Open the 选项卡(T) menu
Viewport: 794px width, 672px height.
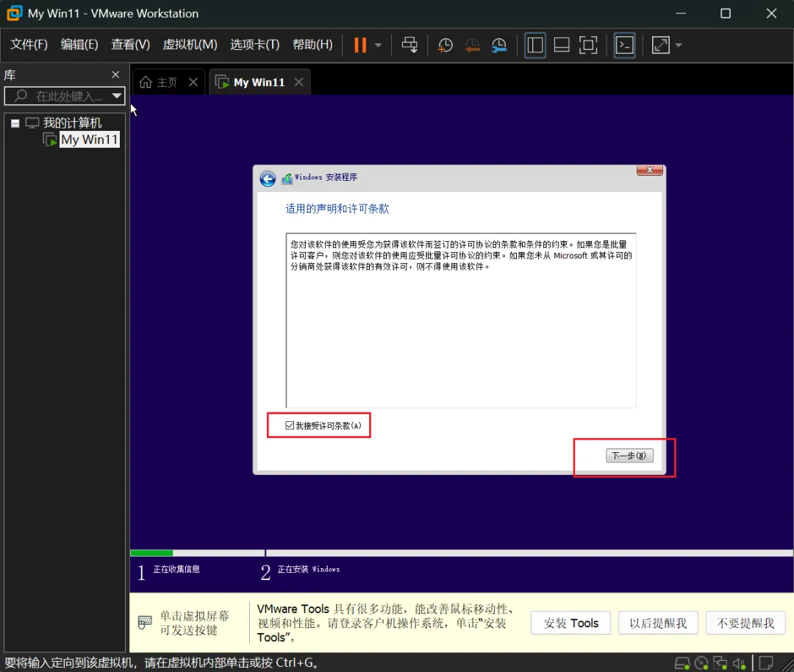254,45
